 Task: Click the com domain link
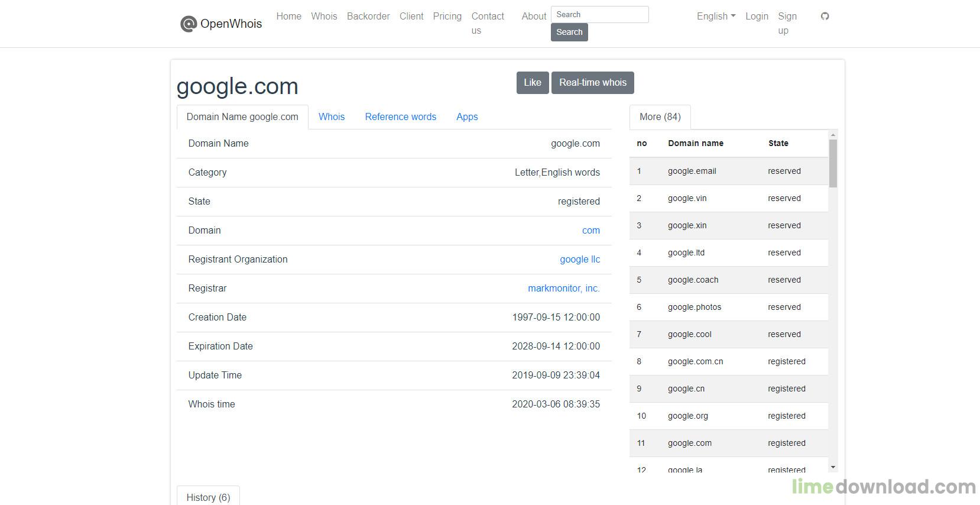coord(590,231)
